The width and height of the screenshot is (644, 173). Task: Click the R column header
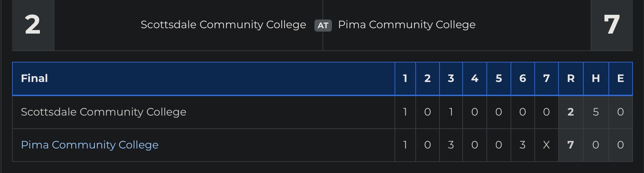pos(571,78)
